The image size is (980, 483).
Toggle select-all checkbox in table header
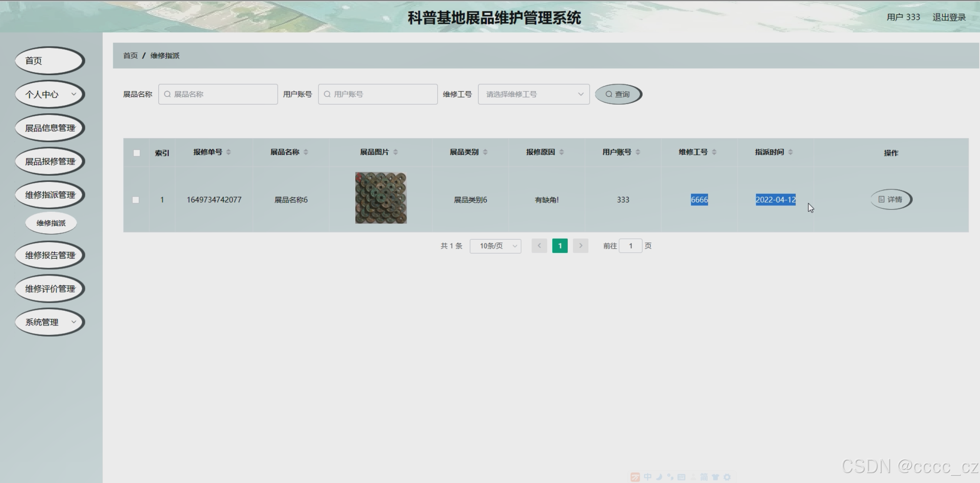(137, 153)
